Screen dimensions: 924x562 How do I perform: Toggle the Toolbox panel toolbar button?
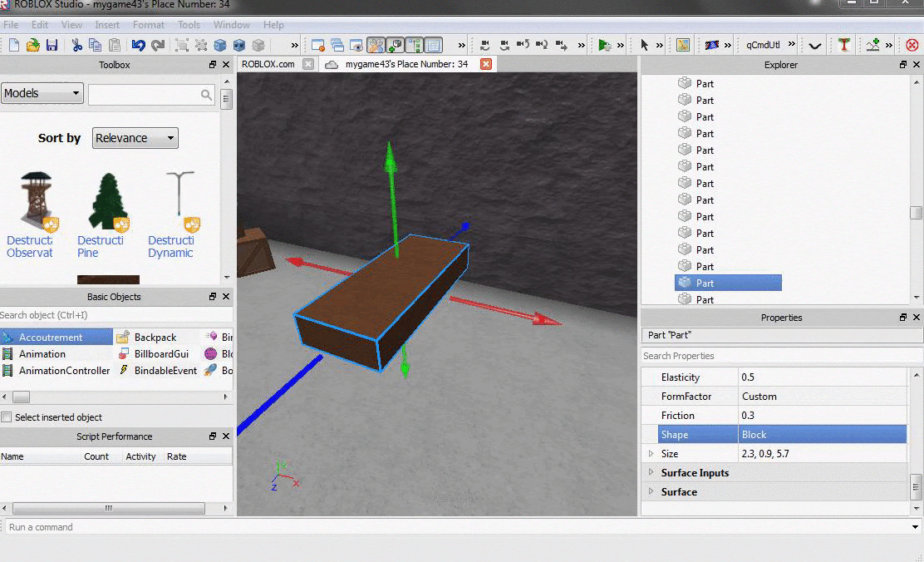(376, 45)
